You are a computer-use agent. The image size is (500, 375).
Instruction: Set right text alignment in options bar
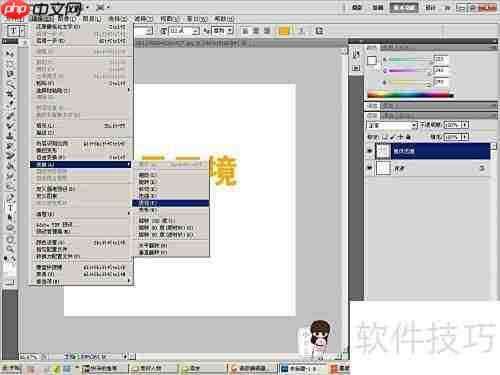point(267,31)
